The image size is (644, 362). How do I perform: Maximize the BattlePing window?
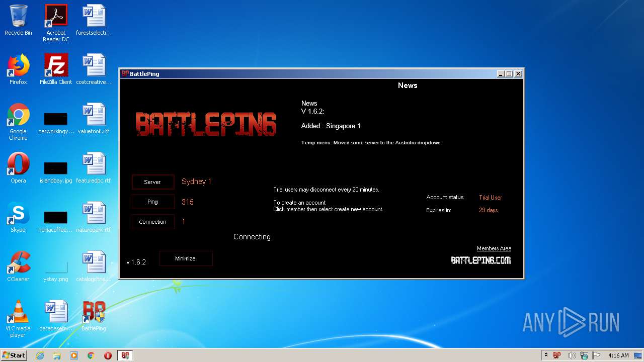pyautogui.click(x=509, y=74)
